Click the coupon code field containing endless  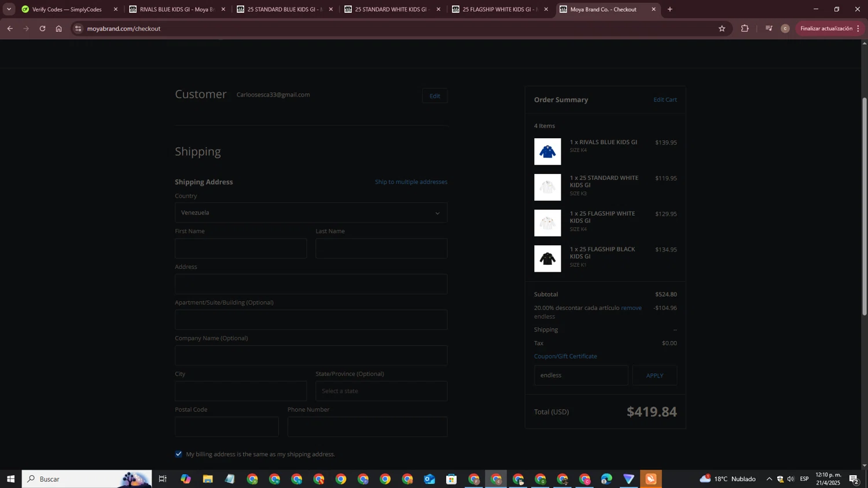(x=581, y=375)
